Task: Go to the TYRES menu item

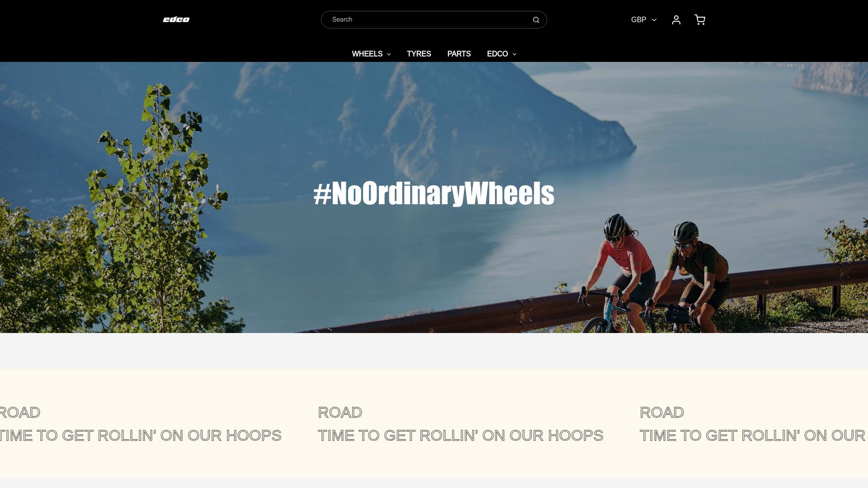Action: coord(419,54)
